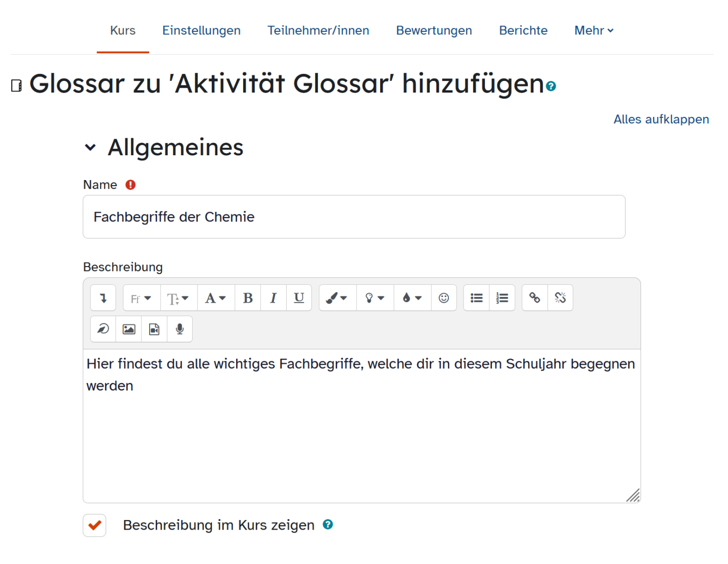Record audio with the microphone tool
Image resolution: width=728 pixels, height=564 pixels.
[x=179, y=329]
